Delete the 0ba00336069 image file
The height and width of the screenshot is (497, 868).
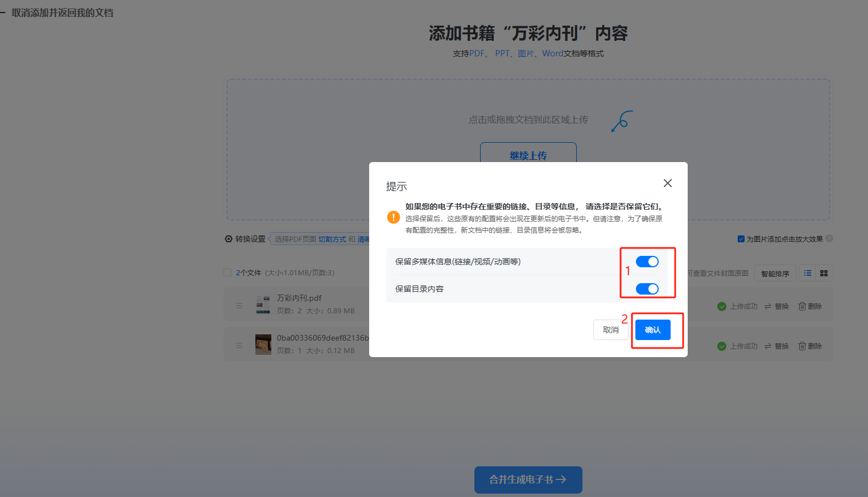(x=810, y=346)
